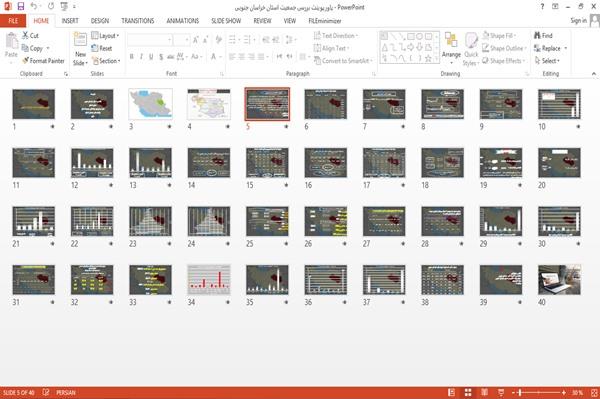Adjust the zoom slider handle

pyautogui.click(x=520, y=392)
